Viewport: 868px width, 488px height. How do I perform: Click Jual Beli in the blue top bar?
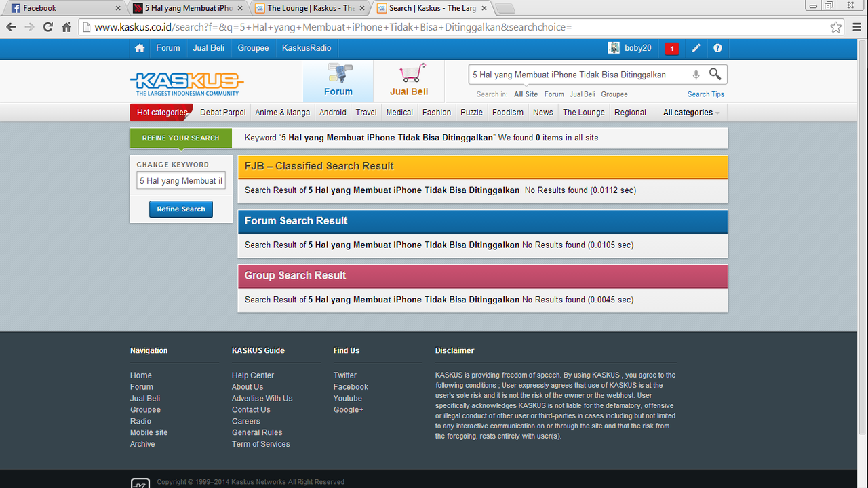209,48
